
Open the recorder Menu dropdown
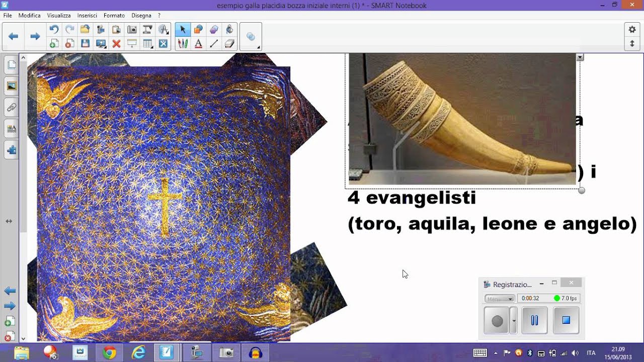click(x=500, y=298)
